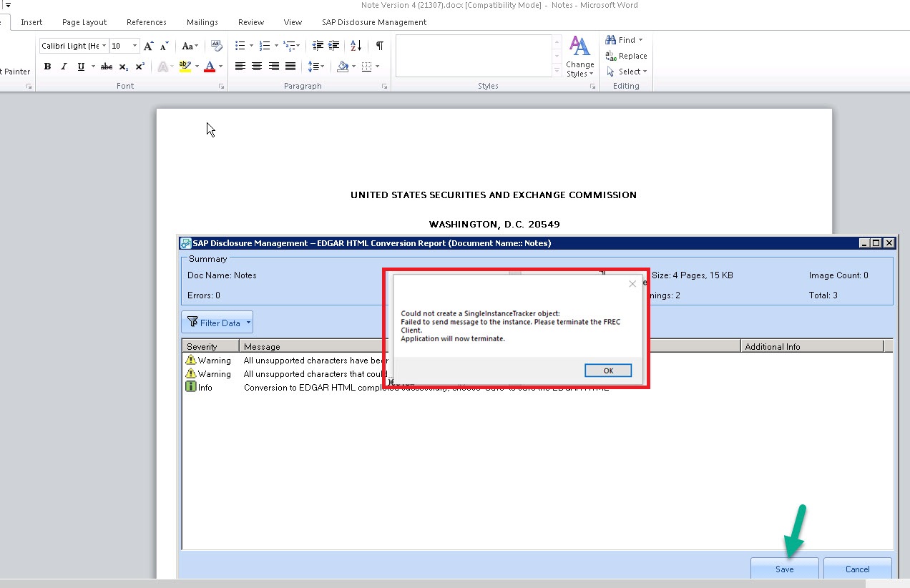Sort by the Severity column header
Viewport: 910px width, 588px height.
coord(210,346)
